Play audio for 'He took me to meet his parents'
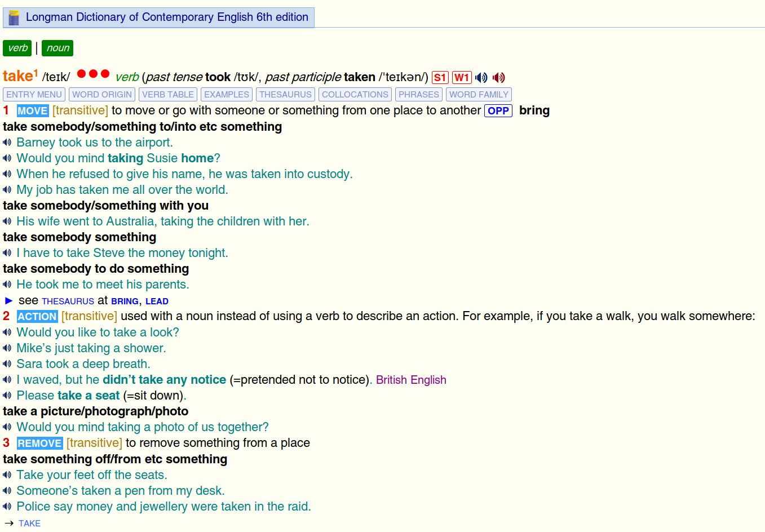 (7, 285)
